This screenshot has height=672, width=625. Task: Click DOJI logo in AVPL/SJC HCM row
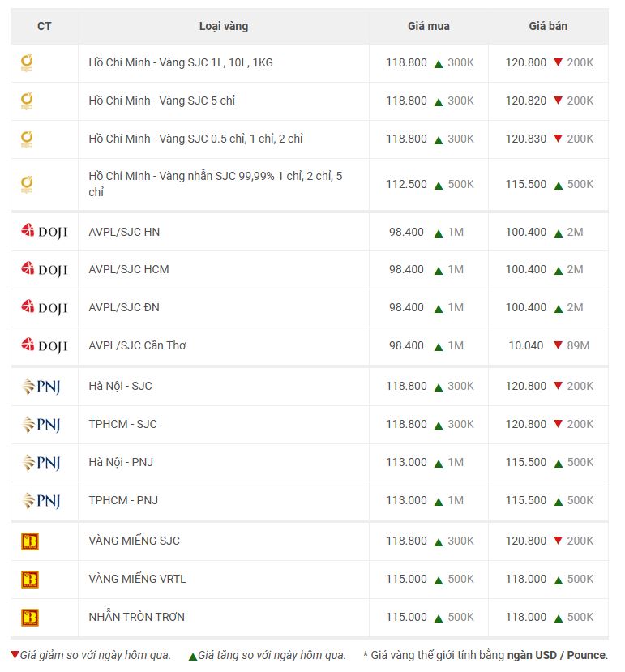click(x=45, y=269)
